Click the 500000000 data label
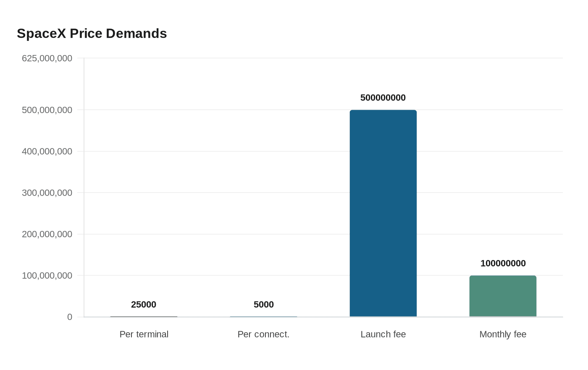The image size is (588, 370). pos(383,98)
